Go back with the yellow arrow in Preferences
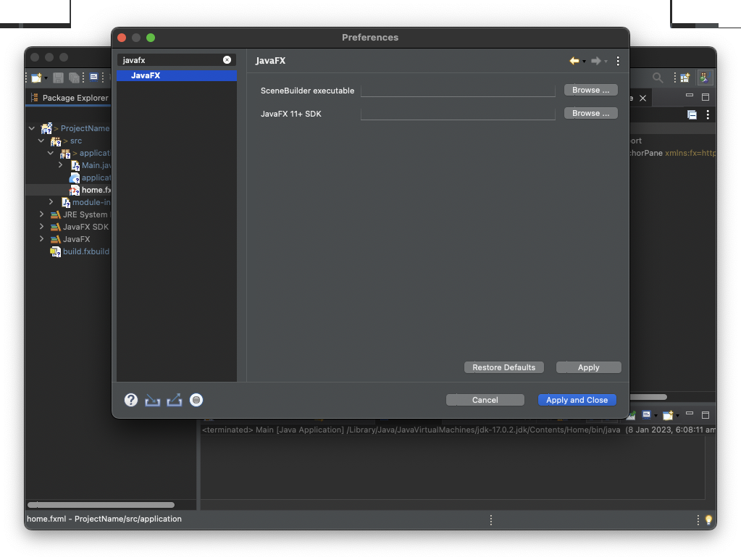The width and height of the screenshot is (741, 560). (574, 61)
